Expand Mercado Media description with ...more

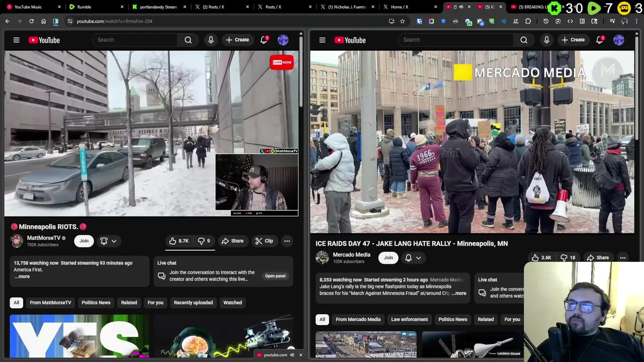tap(459, 293)
